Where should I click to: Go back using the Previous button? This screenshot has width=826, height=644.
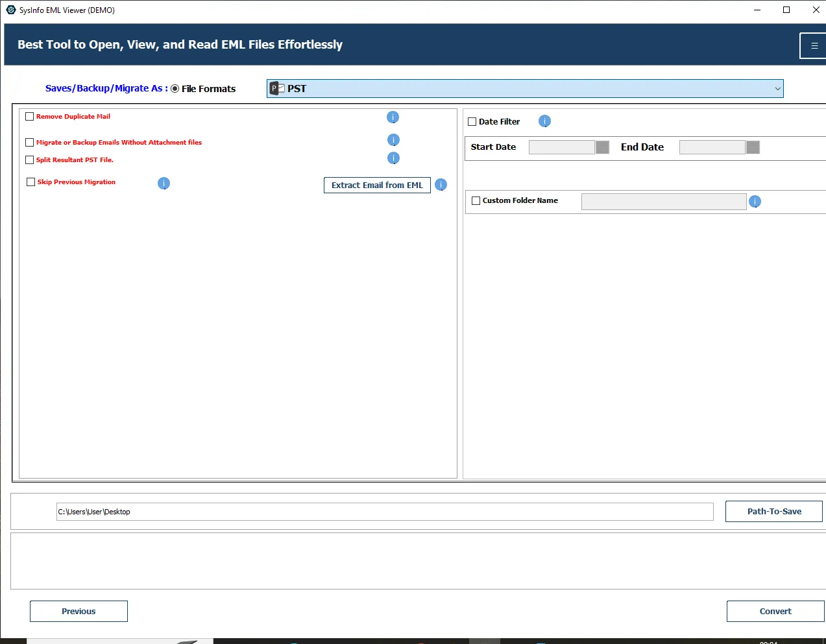pyautogui.click(x=79, y=611)
